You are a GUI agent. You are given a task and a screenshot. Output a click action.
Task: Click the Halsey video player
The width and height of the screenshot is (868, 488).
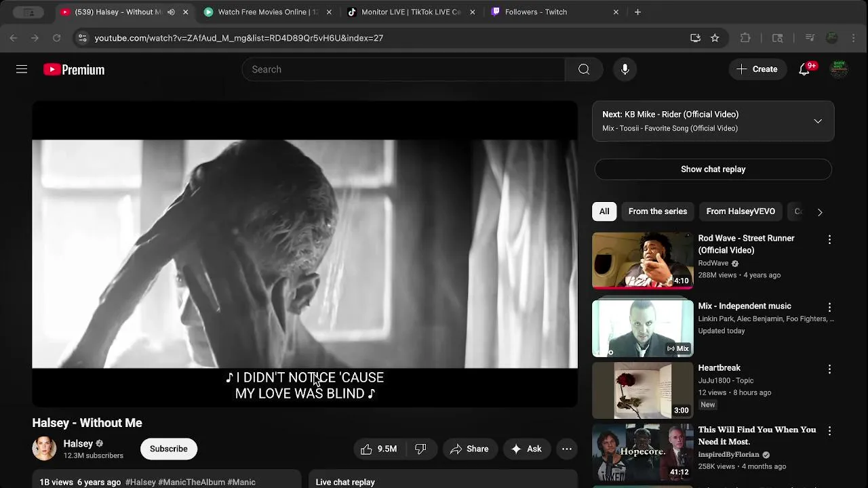(x=304, y=254)
